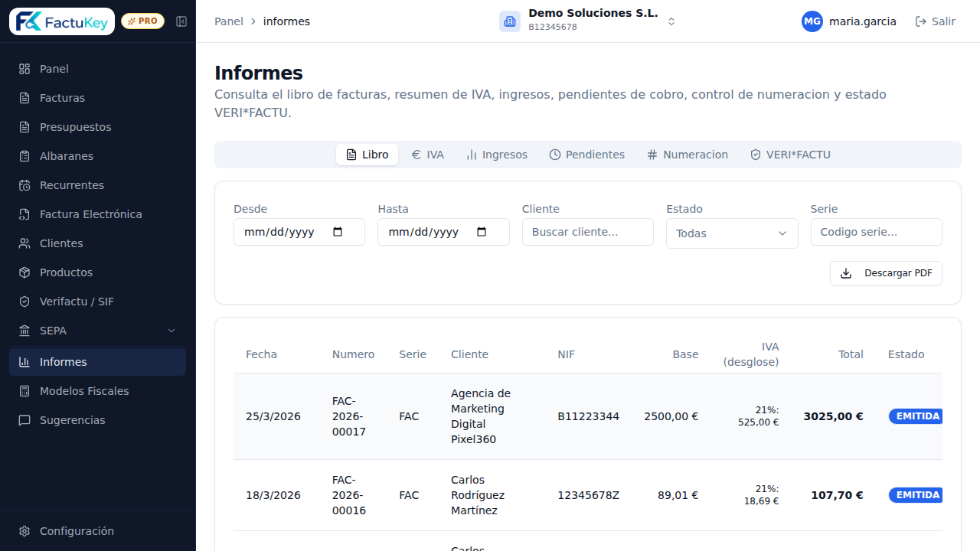The width and height of the screenshot is (980, 551).
Task: Click the company building icon
Action: pos(510,21)
